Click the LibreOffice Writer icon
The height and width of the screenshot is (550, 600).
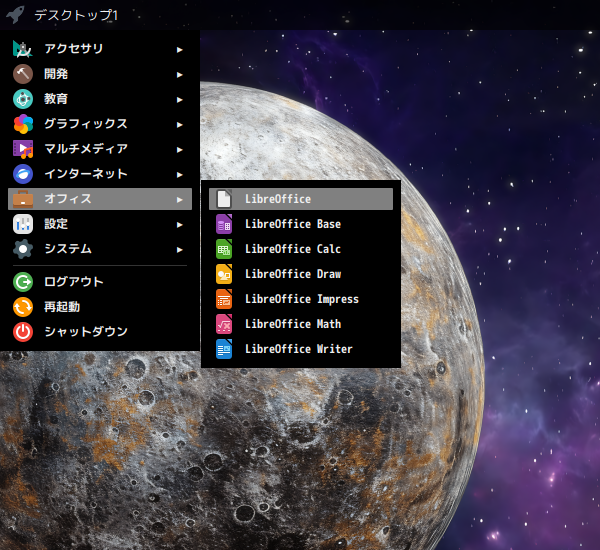click(x=224, y=349)
